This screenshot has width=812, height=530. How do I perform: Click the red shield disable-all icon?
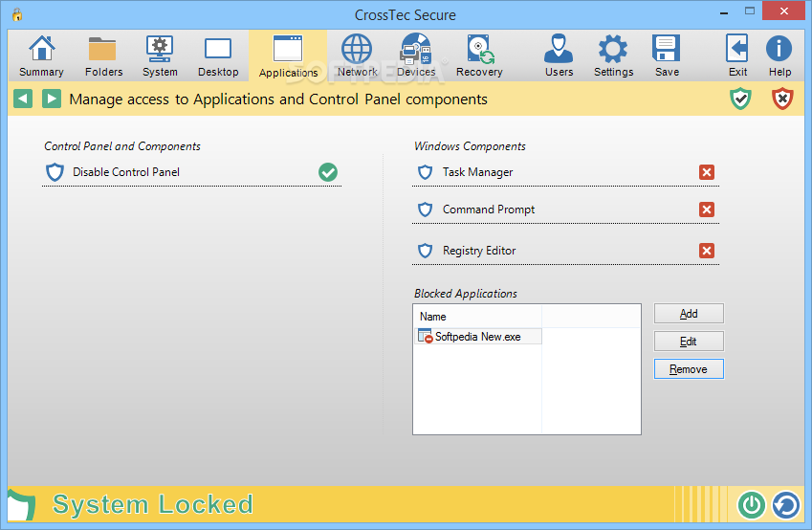[782, 99]
